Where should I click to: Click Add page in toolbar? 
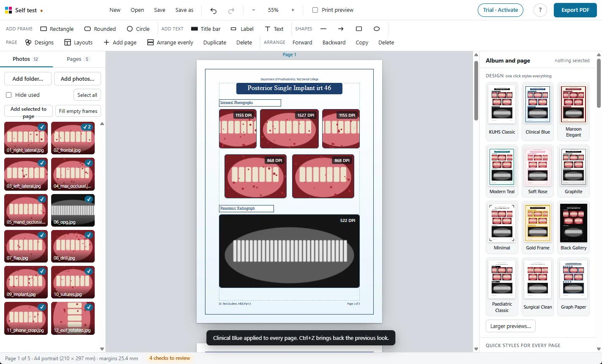[x=120, y=42]
